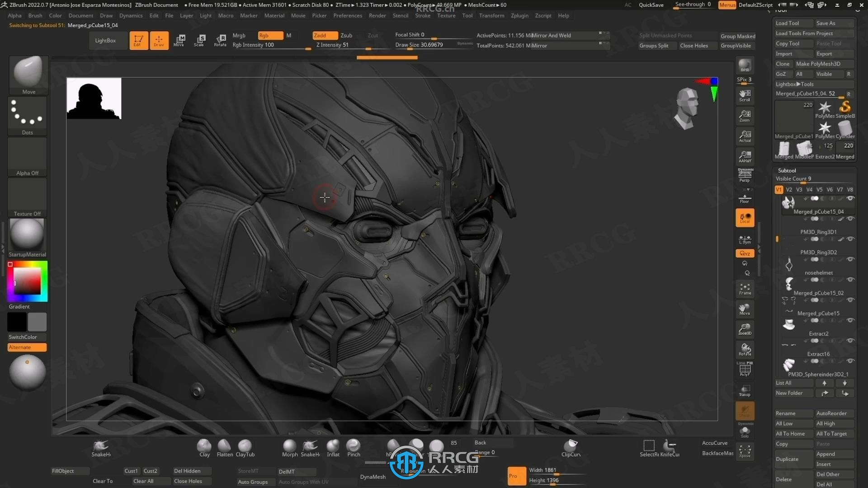Switch to V2 subtool level tab

[x=789, y=189]
